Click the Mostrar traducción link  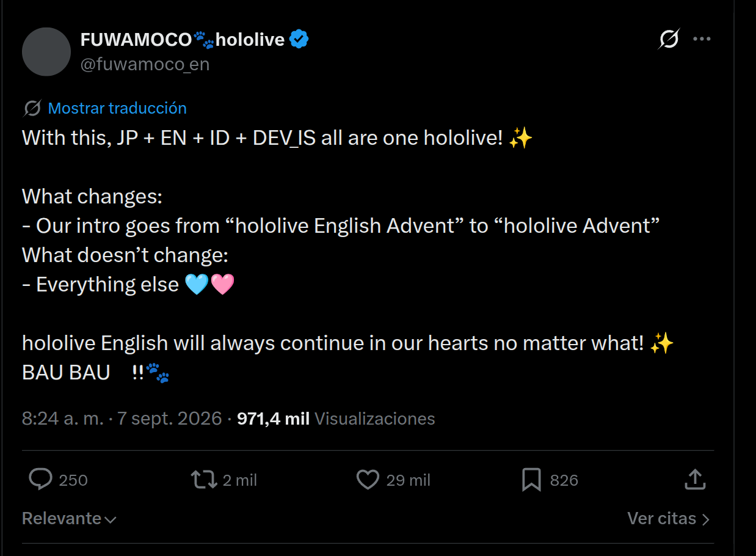point(117,108)
